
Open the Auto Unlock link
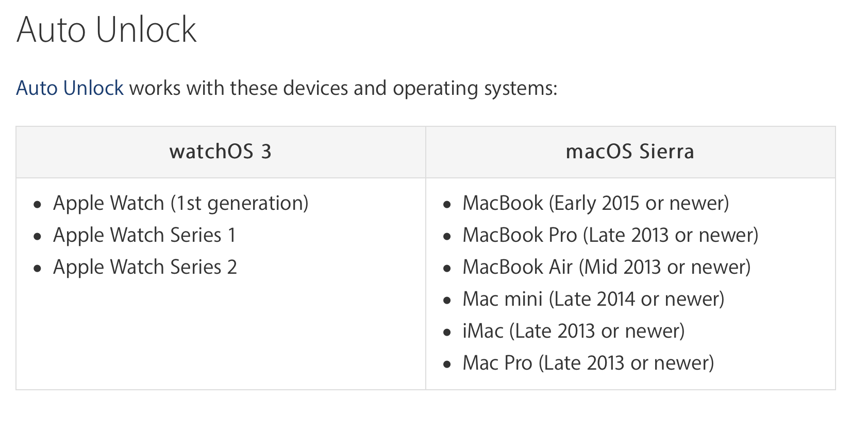coord(70,88)
